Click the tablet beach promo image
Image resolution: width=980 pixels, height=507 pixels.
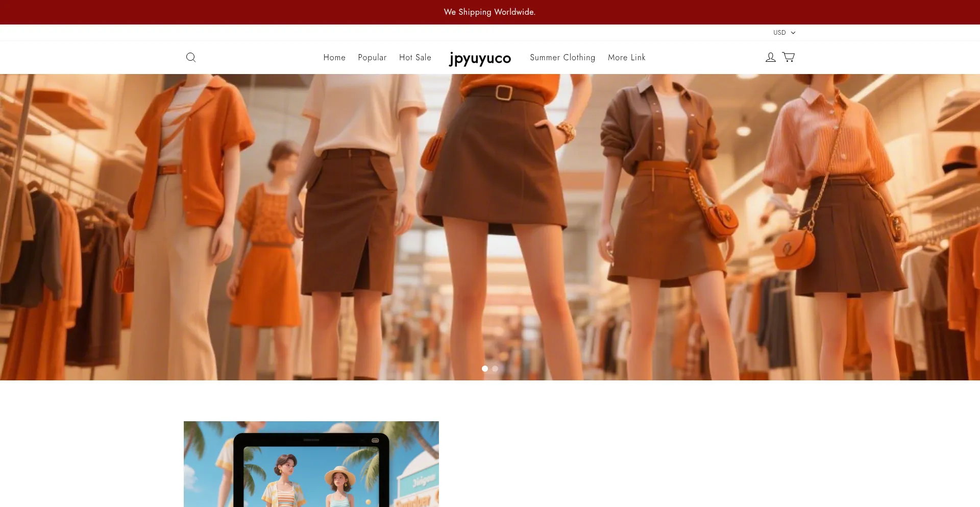(311, 464)
